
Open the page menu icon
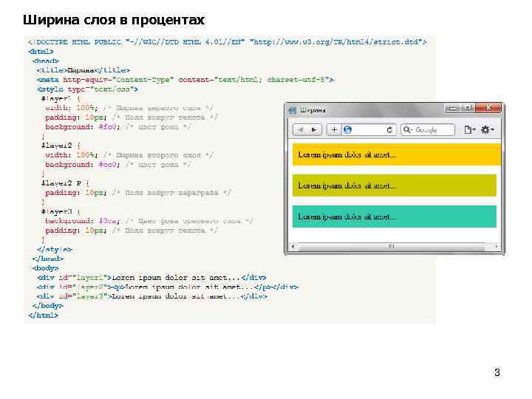click(469, 129)
